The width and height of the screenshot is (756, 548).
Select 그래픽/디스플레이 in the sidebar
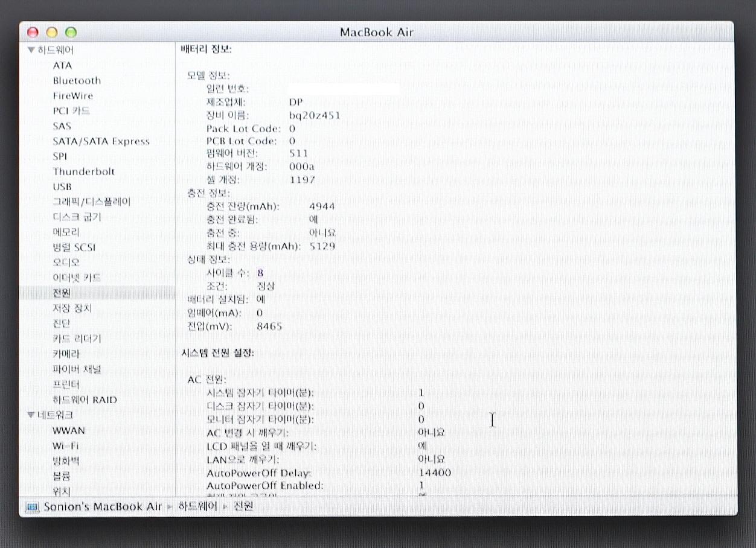91,202
